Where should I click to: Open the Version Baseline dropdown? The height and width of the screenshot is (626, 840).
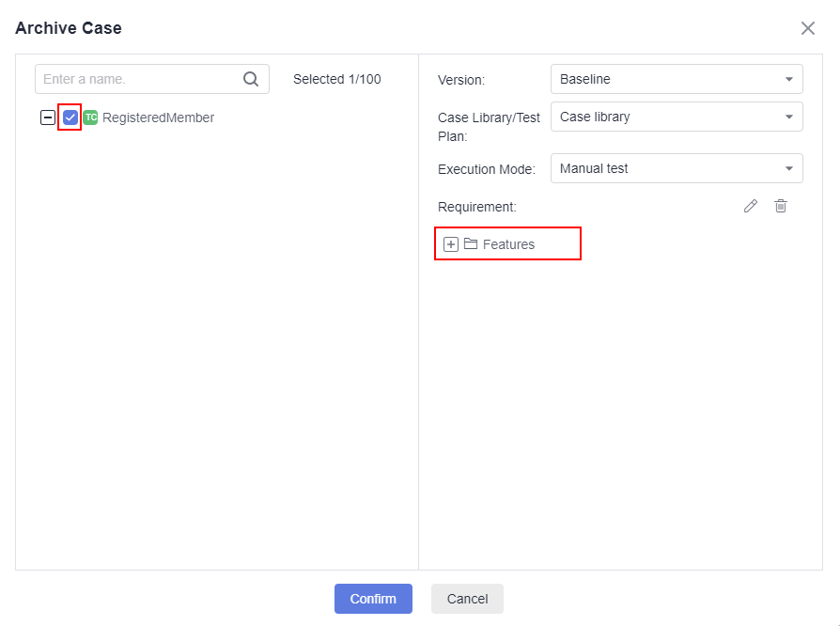(x=677, y=79)
